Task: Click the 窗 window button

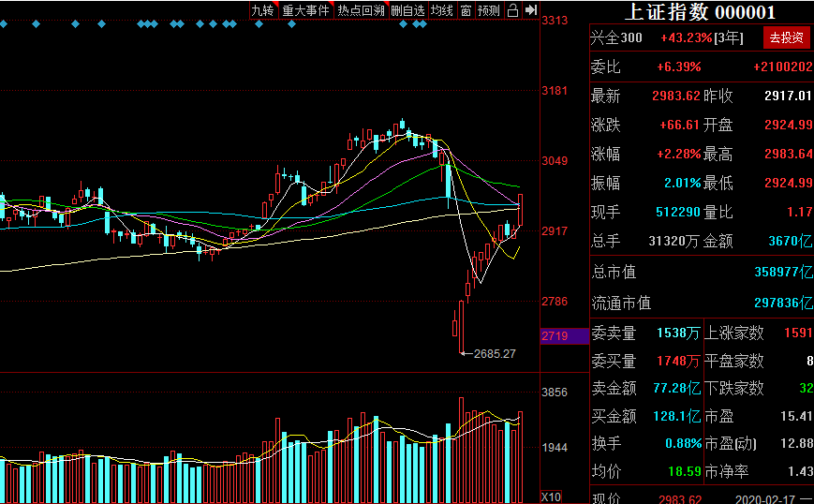Action: click(466, 10)
